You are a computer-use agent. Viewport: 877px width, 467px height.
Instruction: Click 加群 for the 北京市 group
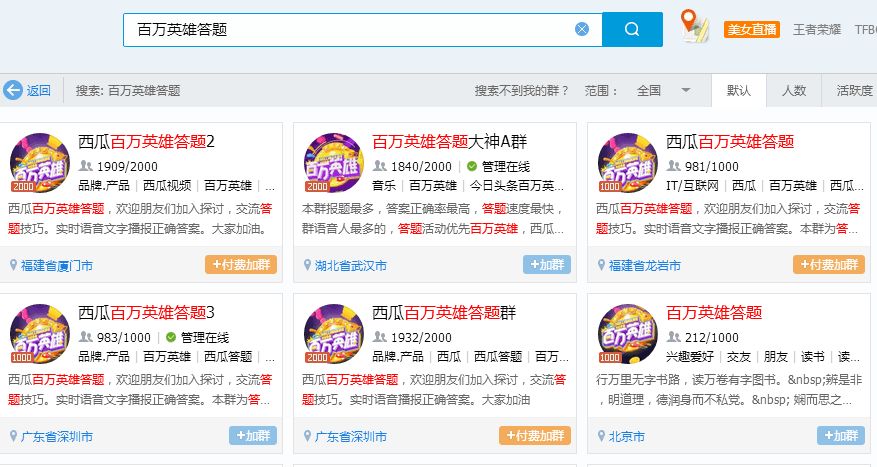pyautogui.click(x=841, y=436)
